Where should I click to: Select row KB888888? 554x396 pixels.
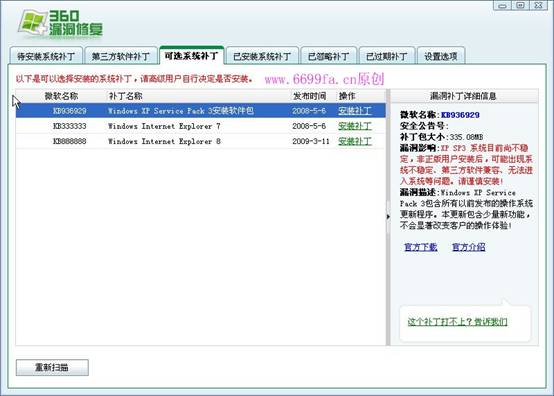pos(201,141)
